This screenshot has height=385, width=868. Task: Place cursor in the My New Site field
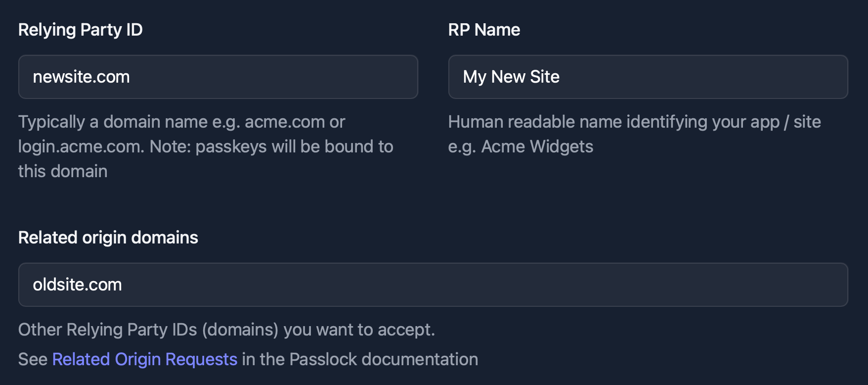pyautogui.click(x=648, y=77)
